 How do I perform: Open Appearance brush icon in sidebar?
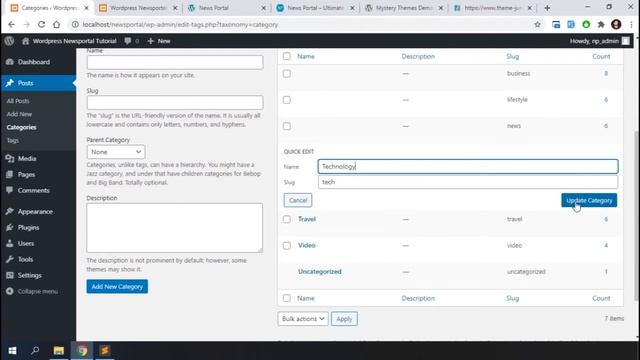click(x=10, y=211)
